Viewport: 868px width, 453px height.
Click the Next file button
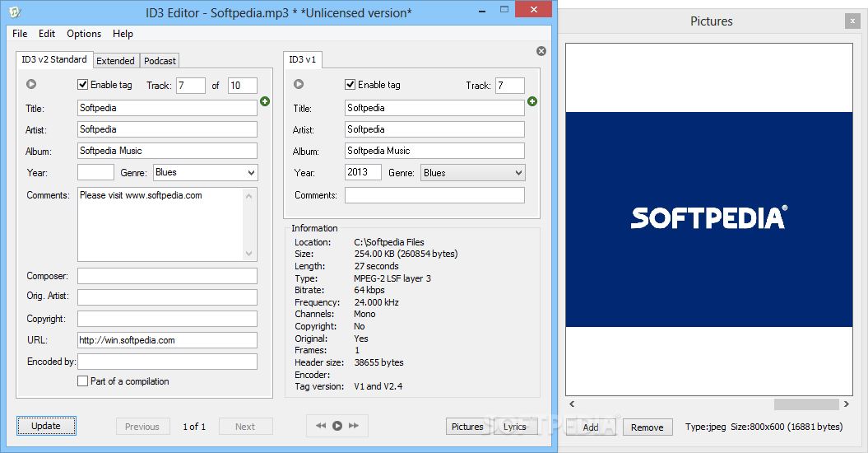[246, 427]
